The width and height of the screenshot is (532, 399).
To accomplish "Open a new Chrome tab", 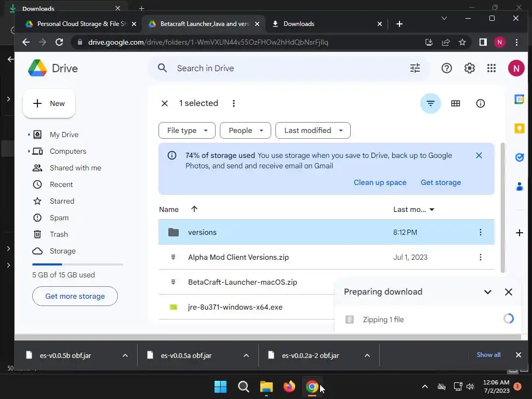I will click(x=400, y=24).
